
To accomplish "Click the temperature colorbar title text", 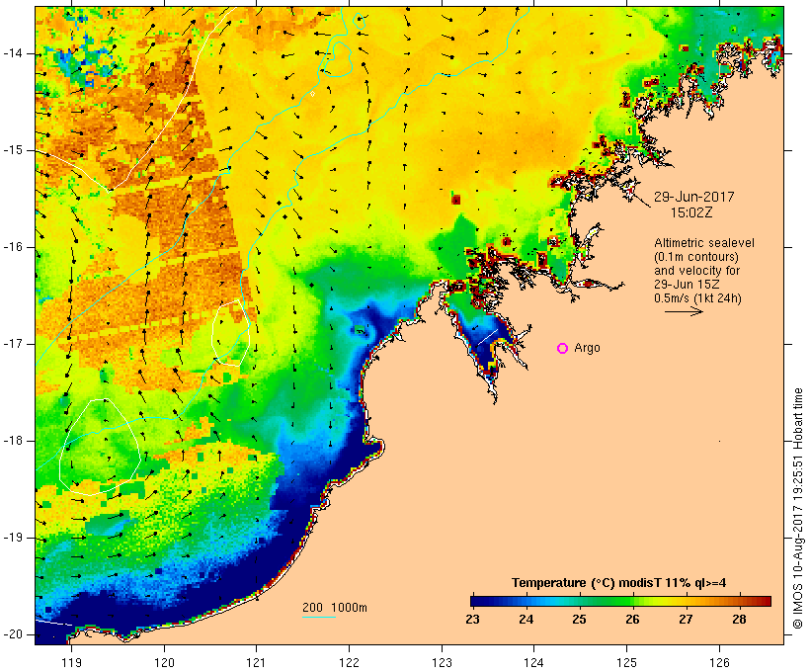I will pos(619,583).
